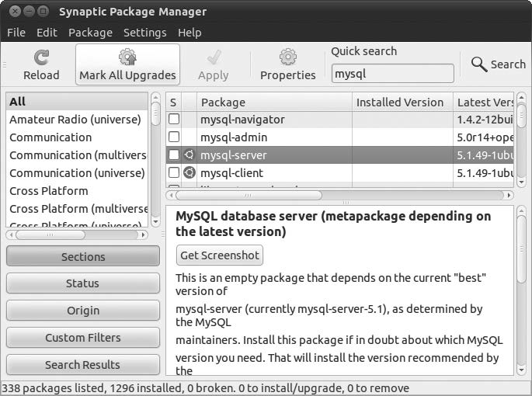Image resolution: width=532 pixels, height=396 pixels.
Task: Select Communication (universe) section
Action: (77, 173)
